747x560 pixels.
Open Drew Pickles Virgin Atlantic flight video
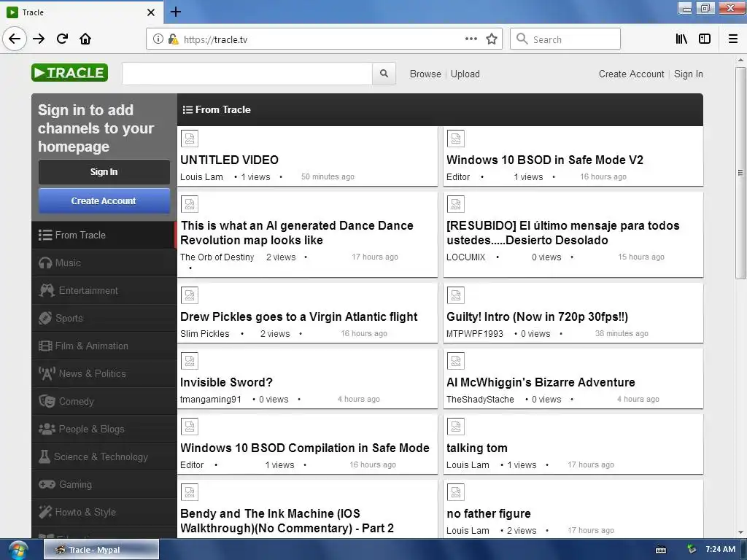click(298, 316)
